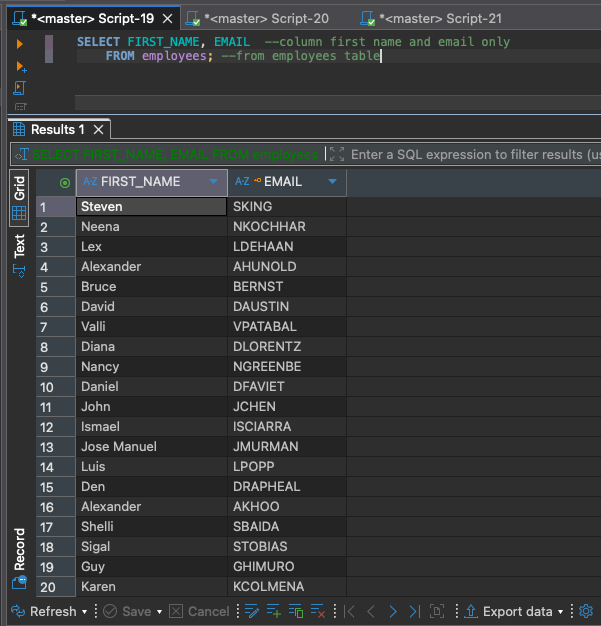Click the EMAIL column header

coord(287,182)
